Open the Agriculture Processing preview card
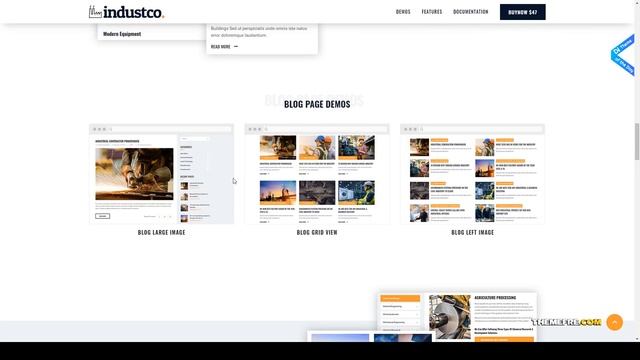 click(457, 317)
